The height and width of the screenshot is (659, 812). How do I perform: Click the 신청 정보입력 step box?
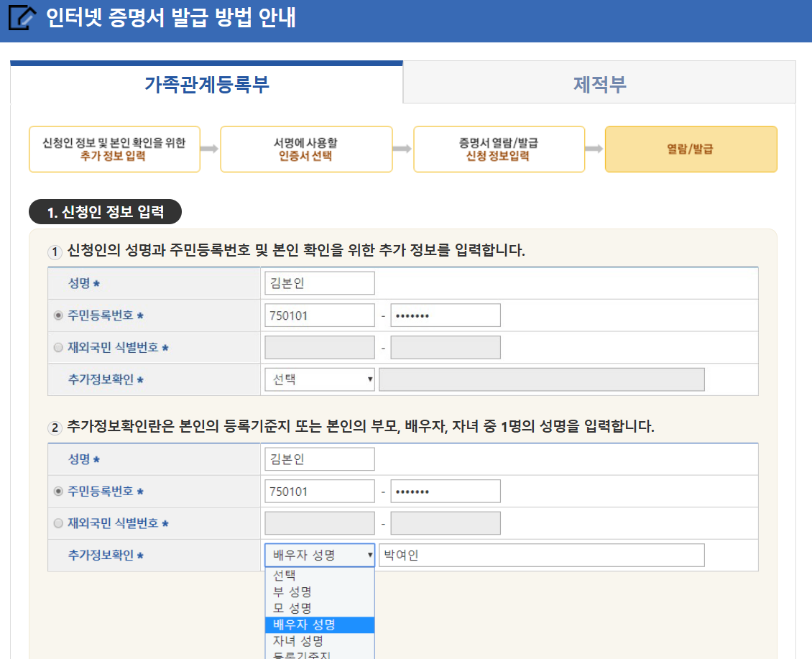coord(499,149)
